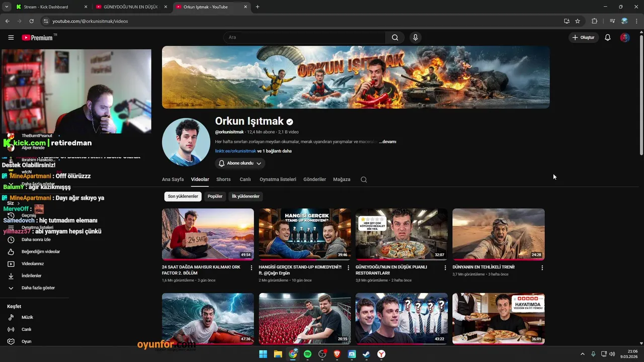The height and width of the screenshot is (362, 644).
Task: Click in the Ara search field
Action: [x=304, y=38]
